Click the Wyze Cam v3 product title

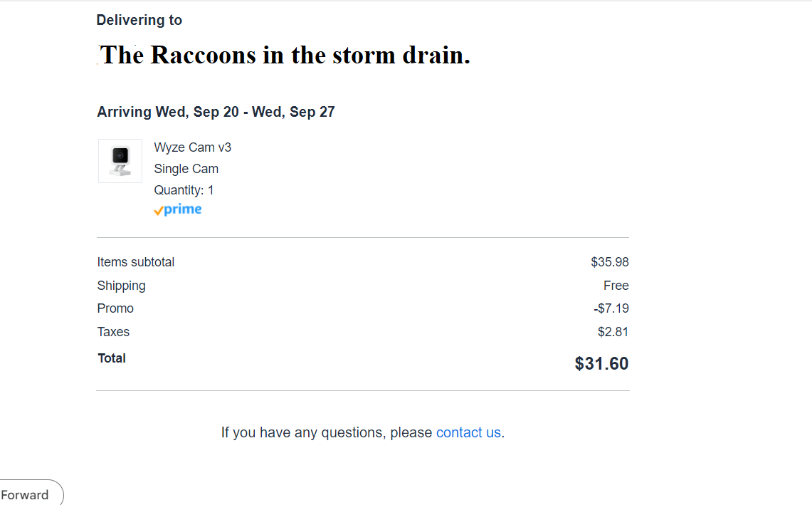pyautogui.click(x=192, y=147)
